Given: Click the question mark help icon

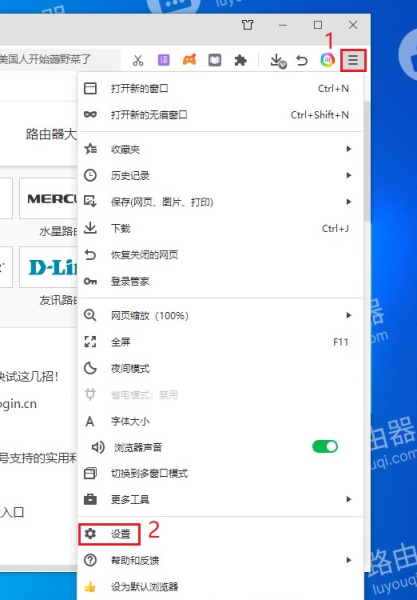Looking at the screenshot, I should [x=90, y=560].
